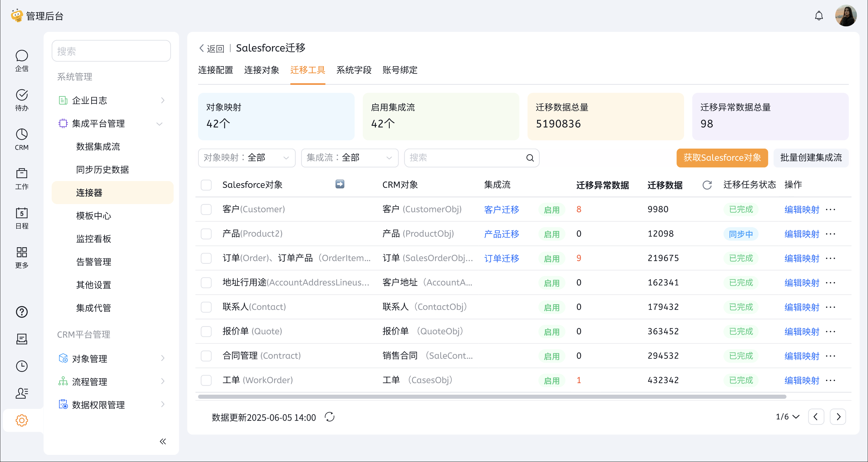Click the arrow icon beside Salesforce对象 header
This screenshot has width=868, height=462.
[340, 184]
